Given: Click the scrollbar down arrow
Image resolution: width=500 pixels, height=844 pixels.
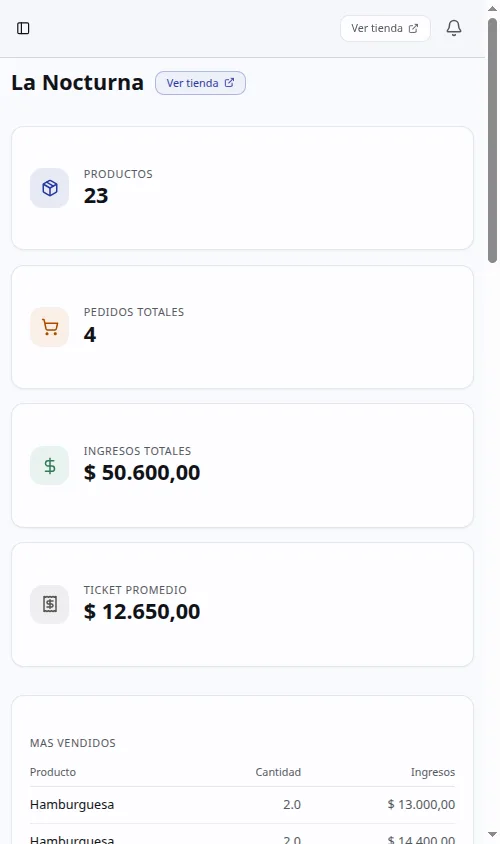Looking at the screenshot, I should point(492,835).
